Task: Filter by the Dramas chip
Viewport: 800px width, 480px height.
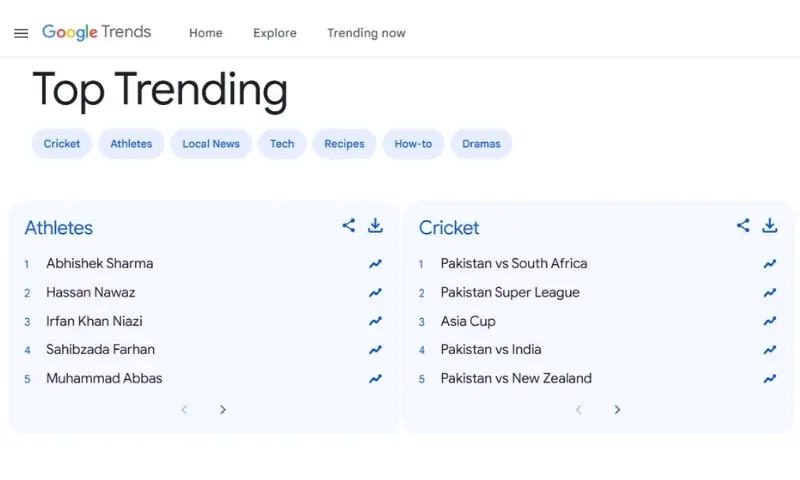Action: [481, 144]
